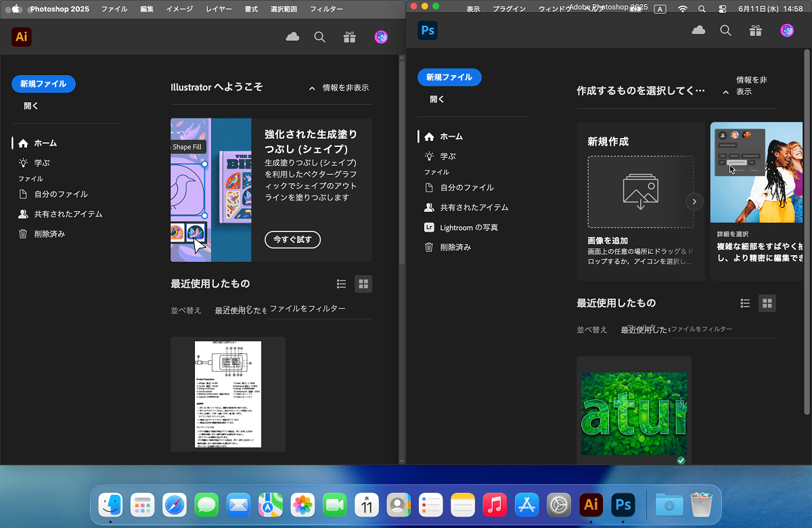Click the Illustrator Ai logo icon
The width and height of the screenshot is (812, 528).
[22, 37]
